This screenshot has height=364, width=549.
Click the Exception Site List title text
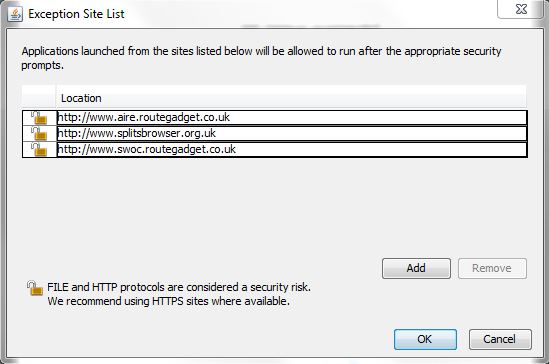[76, 14]
